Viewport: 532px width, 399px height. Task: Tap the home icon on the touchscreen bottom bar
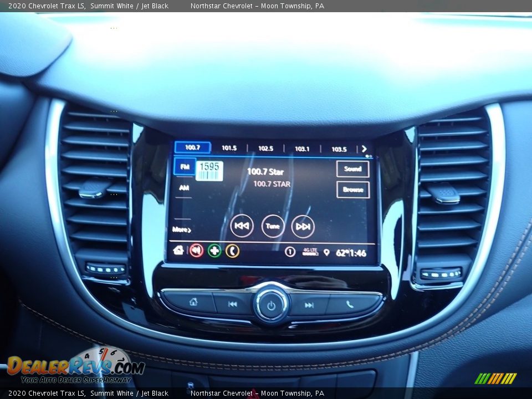click(178, 250)
